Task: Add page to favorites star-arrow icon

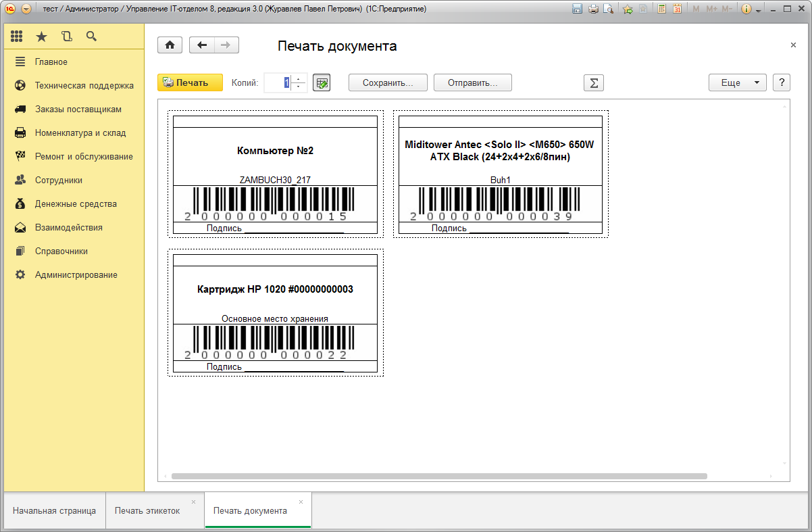Action: 628,9
